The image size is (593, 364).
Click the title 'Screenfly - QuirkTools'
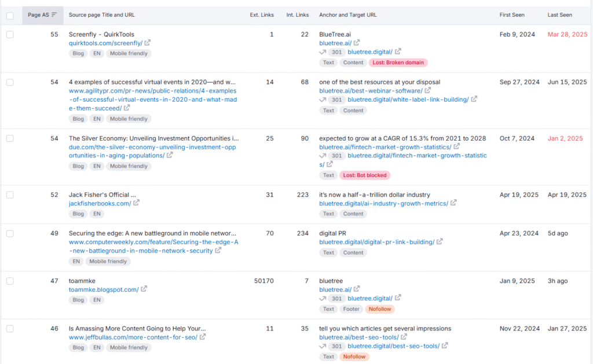pyautogui.click(x=101, y=34)
